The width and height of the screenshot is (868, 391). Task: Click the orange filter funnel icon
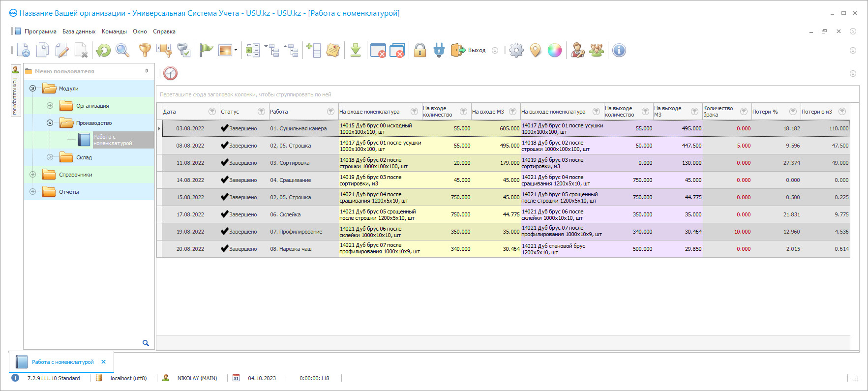click(145, 50)
